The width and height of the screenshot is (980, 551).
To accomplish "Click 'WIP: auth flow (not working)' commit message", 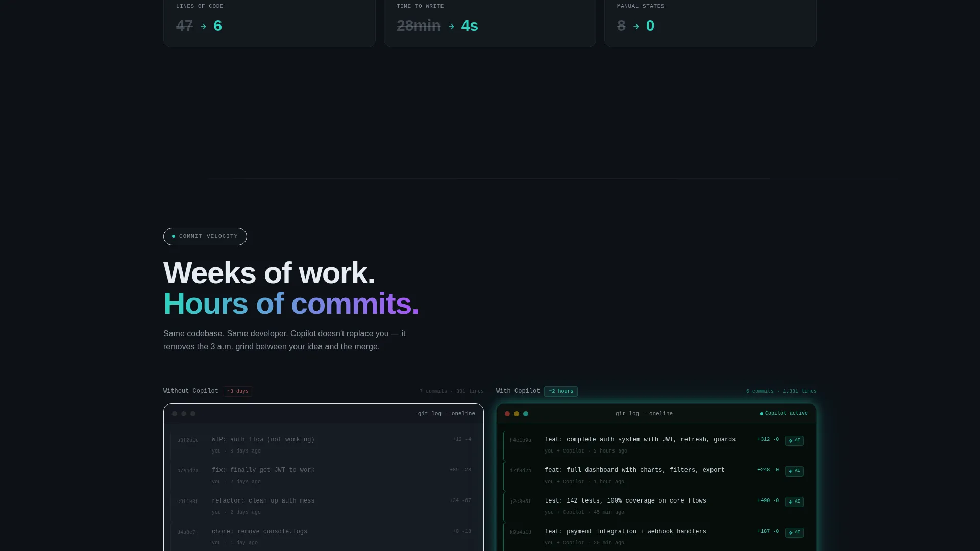I will [x=263, y=439].
